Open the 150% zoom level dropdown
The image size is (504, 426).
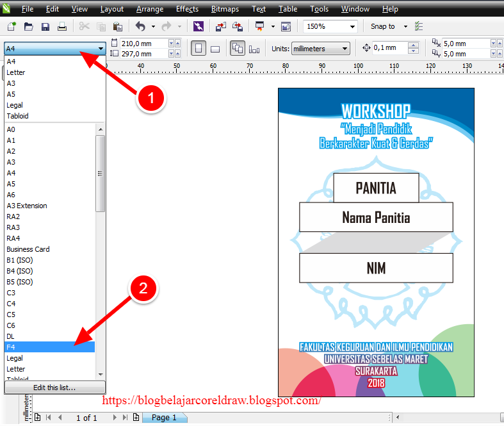click(352, 27)
